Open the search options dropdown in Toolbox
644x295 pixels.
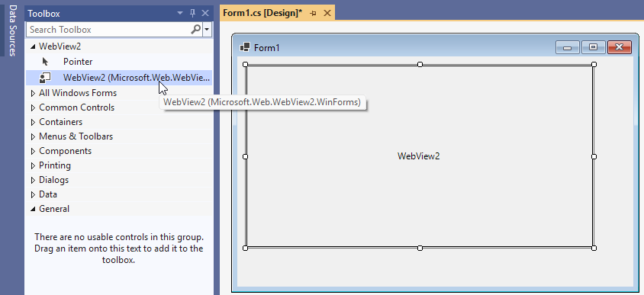(x=207, y=30)
